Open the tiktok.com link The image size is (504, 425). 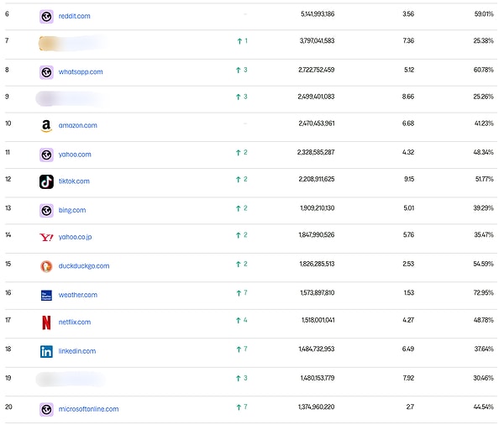pyautogui.click(x=74, y=181)
